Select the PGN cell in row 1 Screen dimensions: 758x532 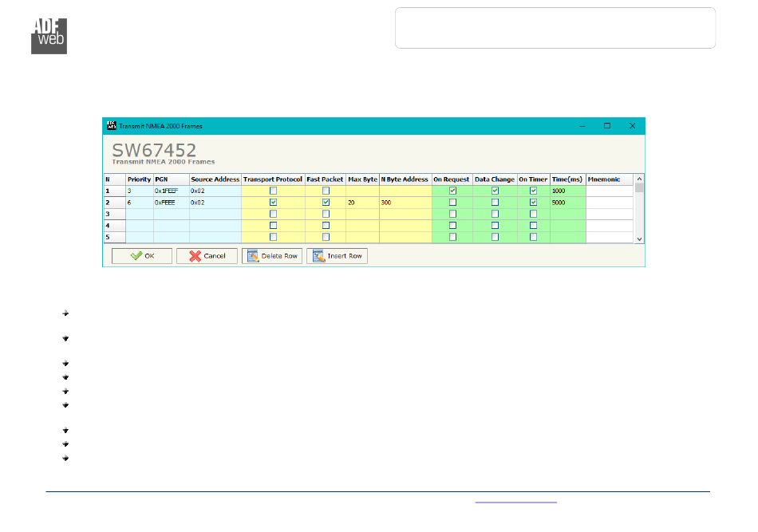(x=171, y=191)
